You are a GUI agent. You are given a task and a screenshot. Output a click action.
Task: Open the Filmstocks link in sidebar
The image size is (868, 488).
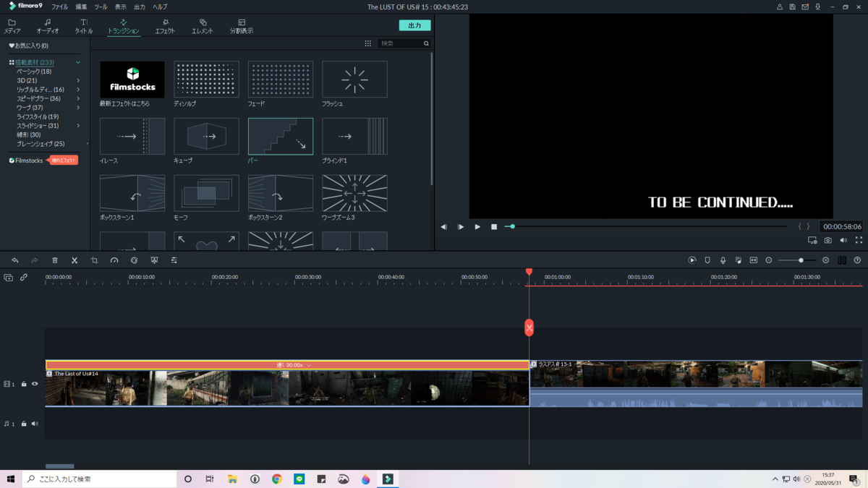26,160
